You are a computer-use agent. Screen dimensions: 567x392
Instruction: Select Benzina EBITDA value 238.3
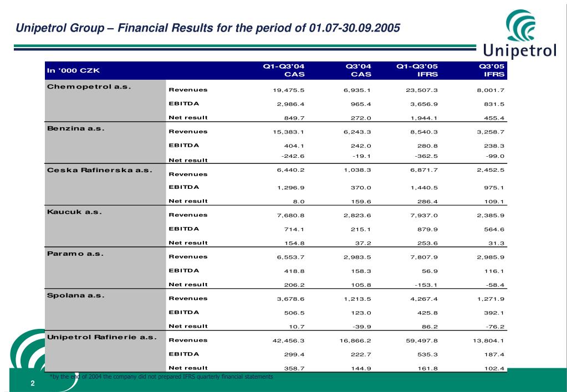pyautogui.click(x=494, y=146)
